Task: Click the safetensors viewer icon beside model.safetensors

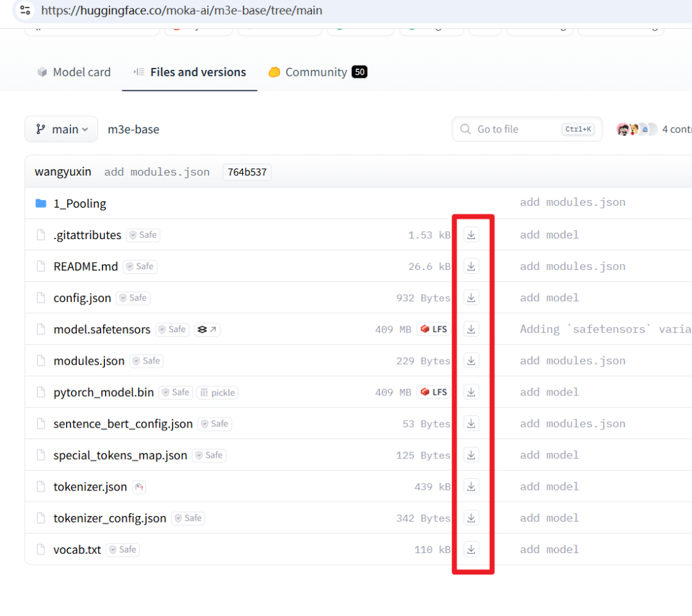Action: click(207, 329)
